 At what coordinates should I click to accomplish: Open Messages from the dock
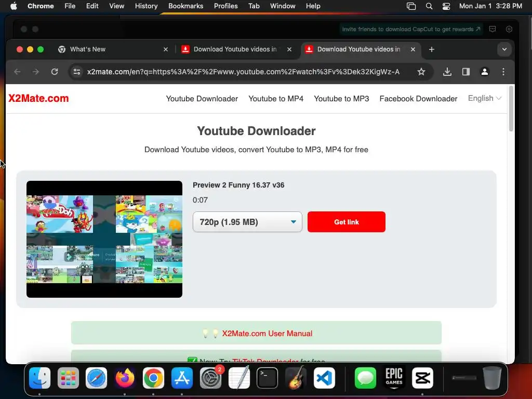(365, 378)
